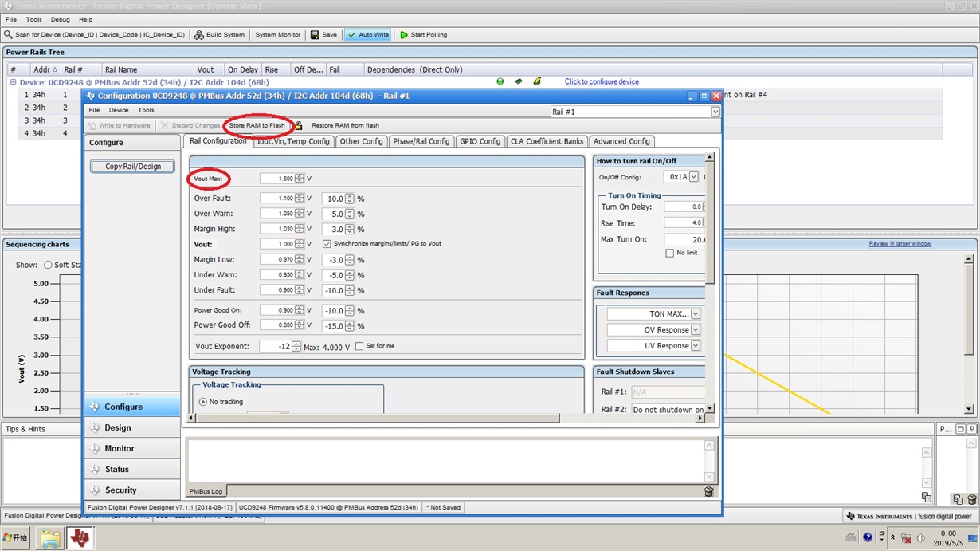Open the TON MAX fault response dropdown
Image resolution: width=980 pixels, height=551 pixels.
(696, 314)
